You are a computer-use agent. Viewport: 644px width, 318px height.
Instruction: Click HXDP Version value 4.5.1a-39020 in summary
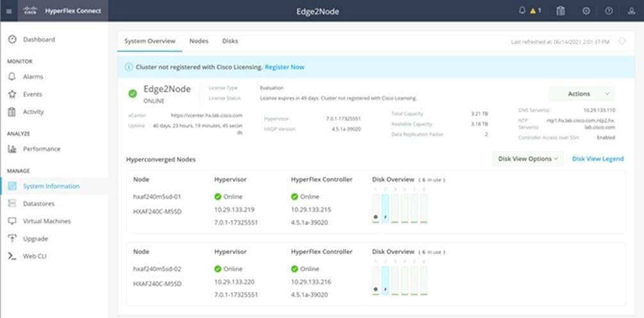346,129
